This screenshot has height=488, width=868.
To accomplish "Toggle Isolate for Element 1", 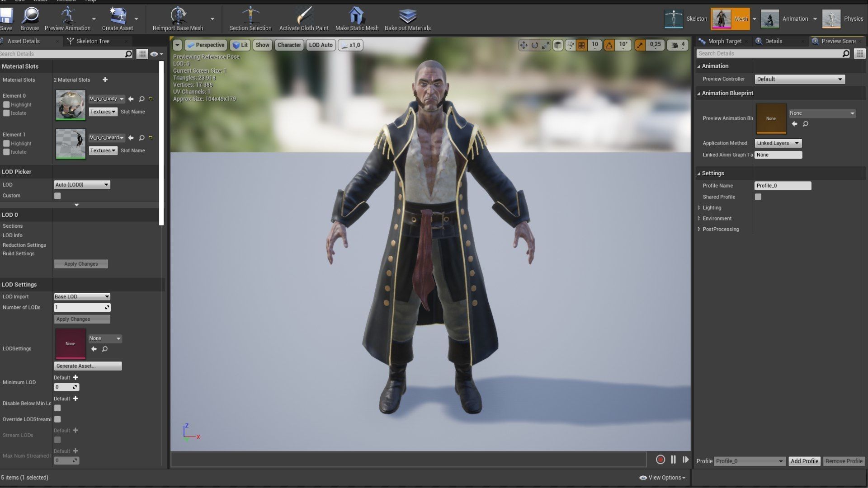I will 6,152.
